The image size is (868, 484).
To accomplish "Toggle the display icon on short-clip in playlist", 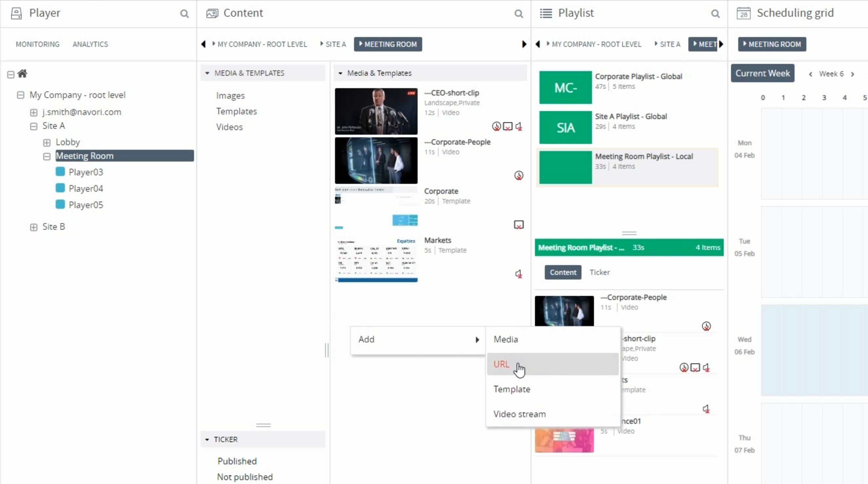I will click(x=695, y=367).
